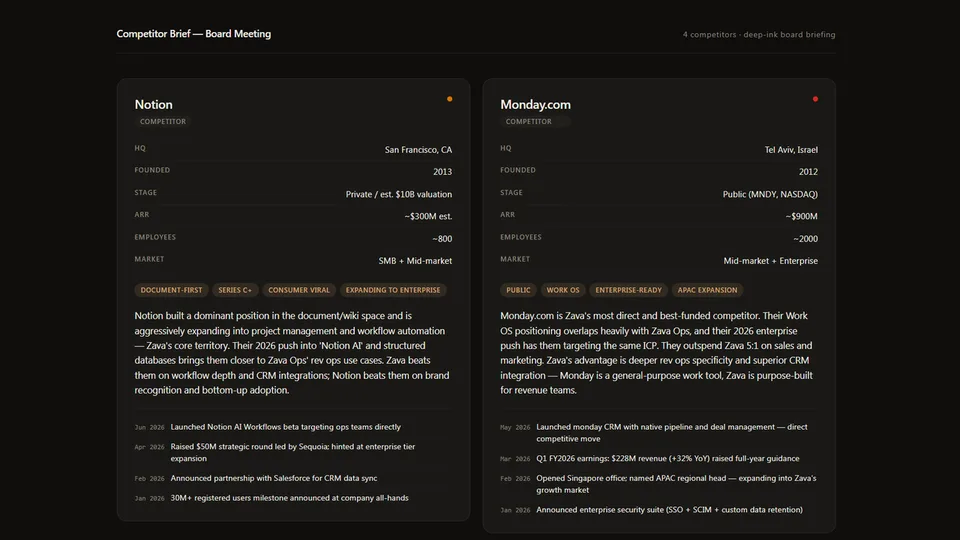Click 'Launched monday CRM' news item
Screen dimensions: 960x540
pyautogui.click(x=672, y=433)
